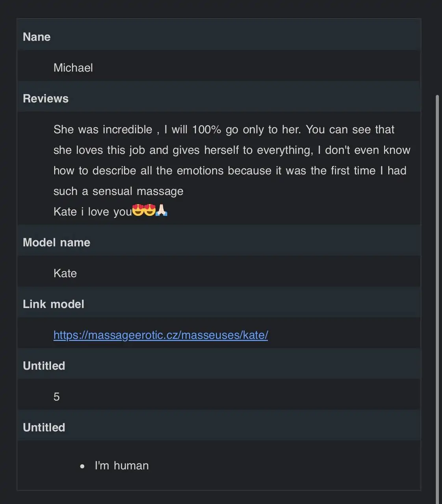Click the praying hands emoji

click(x=162, y=210)
